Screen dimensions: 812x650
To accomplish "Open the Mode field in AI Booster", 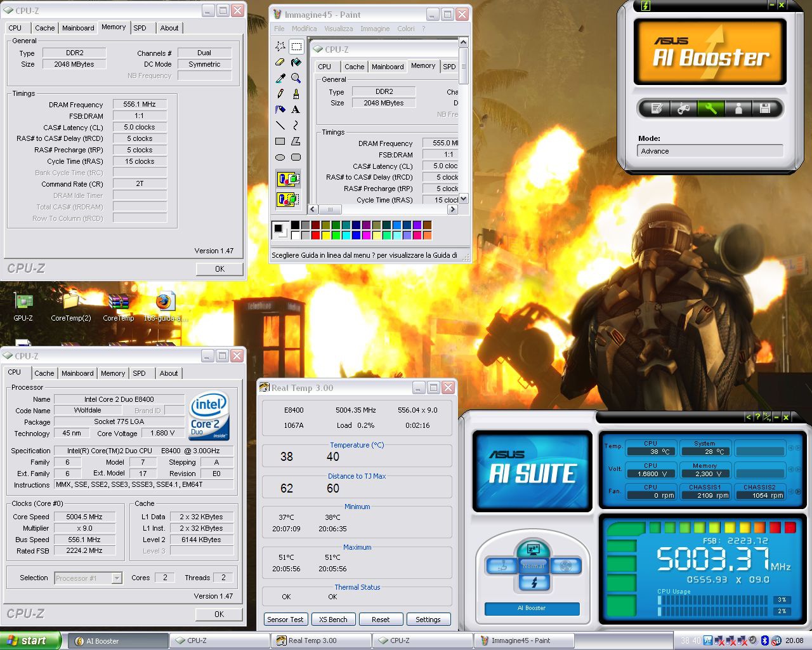I will pos(710,151).
